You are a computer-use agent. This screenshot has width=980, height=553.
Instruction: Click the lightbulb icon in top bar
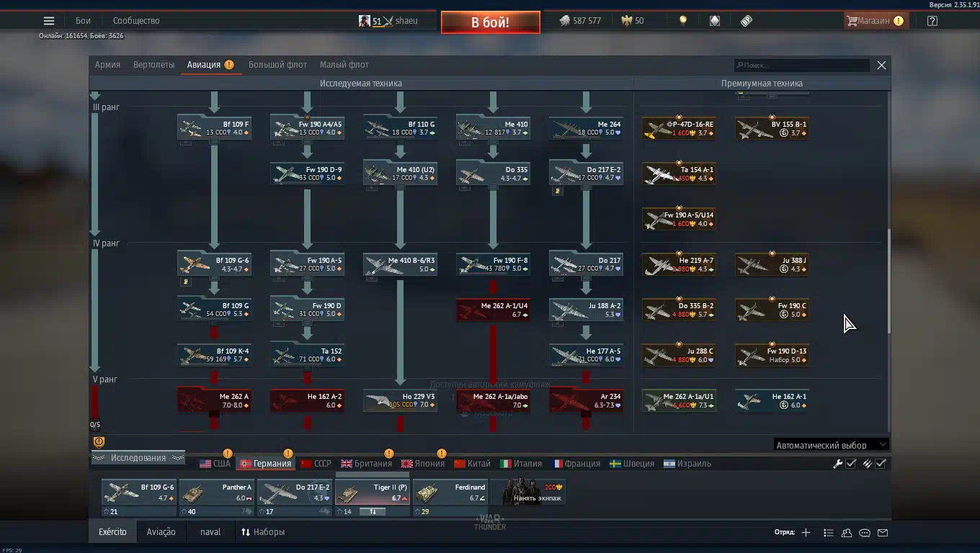[x=683, y=21]
